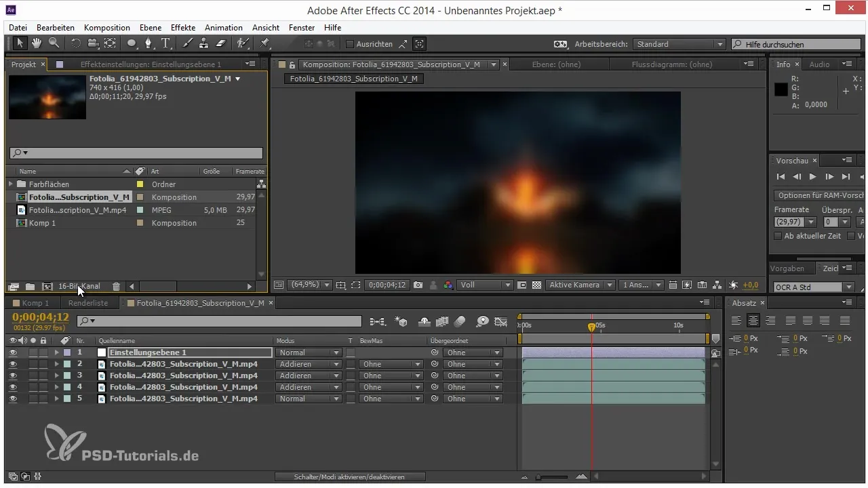Click the snapshot camera icon in viewer
Viewport: 868px width, 488px height.
(418, 285)
